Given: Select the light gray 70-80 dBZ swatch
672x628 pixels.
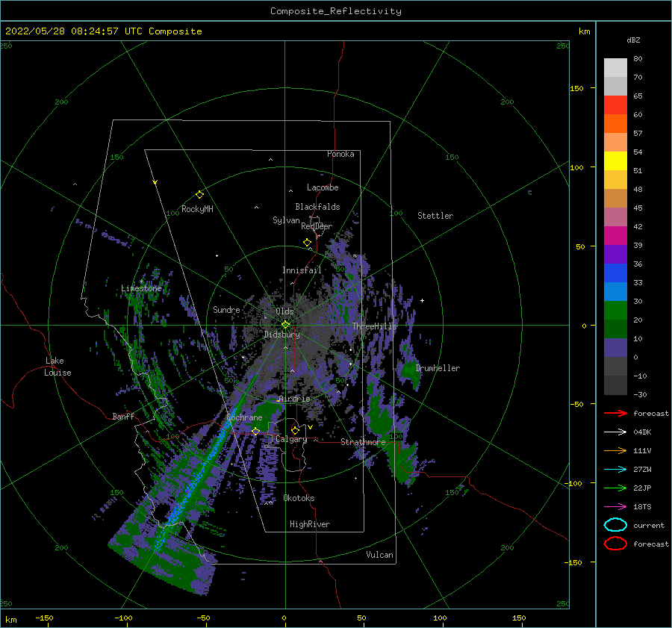Looking at the screenshot, I should [x=615, y=68].
